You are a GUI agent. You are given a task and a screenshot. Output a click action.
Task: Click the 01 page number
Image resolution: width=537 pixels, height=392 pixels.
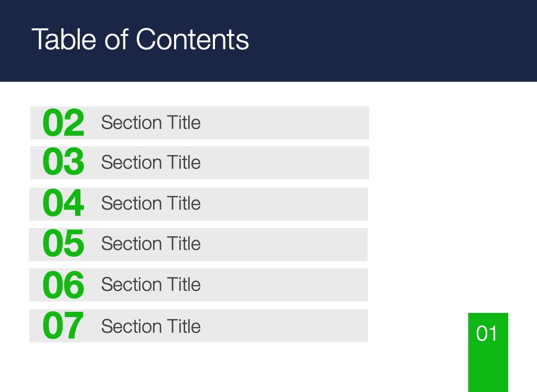click(x=487, y=333)
